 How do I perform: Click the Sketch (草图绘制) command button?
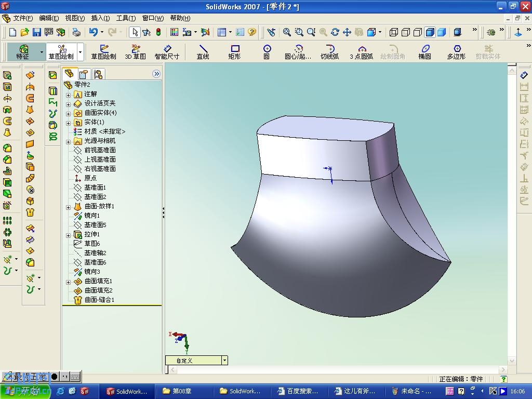click(x=103, y=52)
